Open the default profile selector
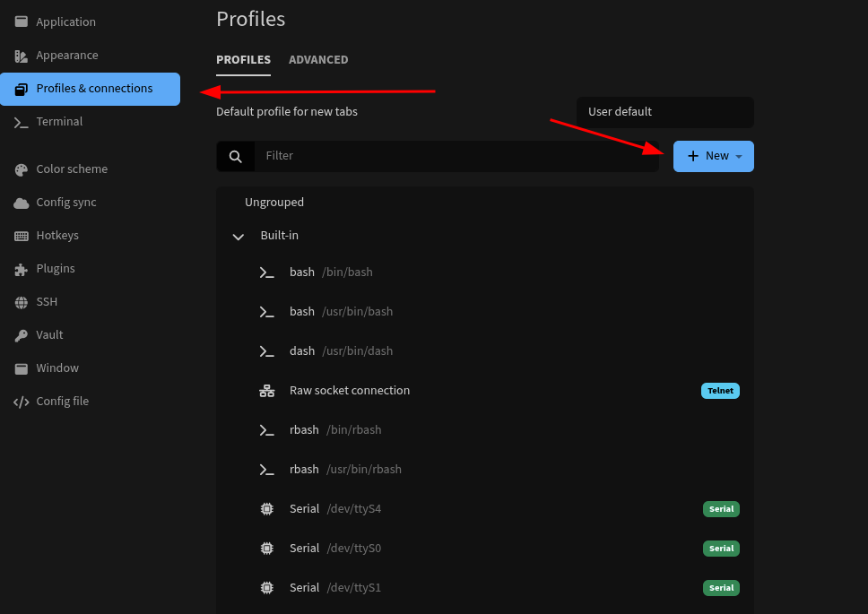Image resolution: width=868 pixels, height=614 pixels. 664,112
